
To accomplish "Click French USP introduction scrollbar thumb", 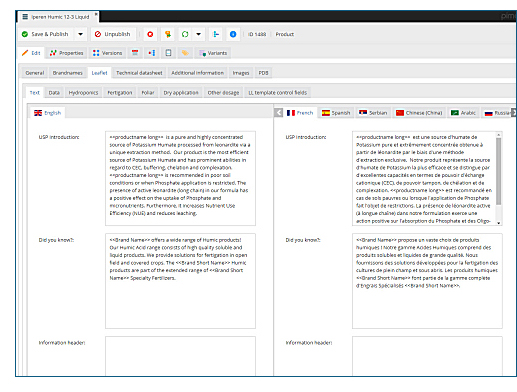I will click(x=499, y=171).
